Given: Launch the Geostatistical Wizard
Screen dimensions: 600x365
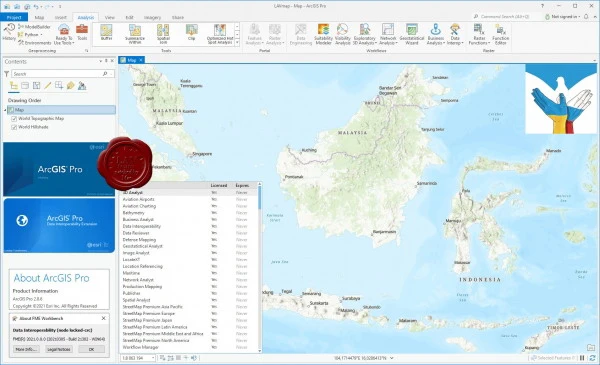Looking at the screenshot, I should click(x=412, y=34).
